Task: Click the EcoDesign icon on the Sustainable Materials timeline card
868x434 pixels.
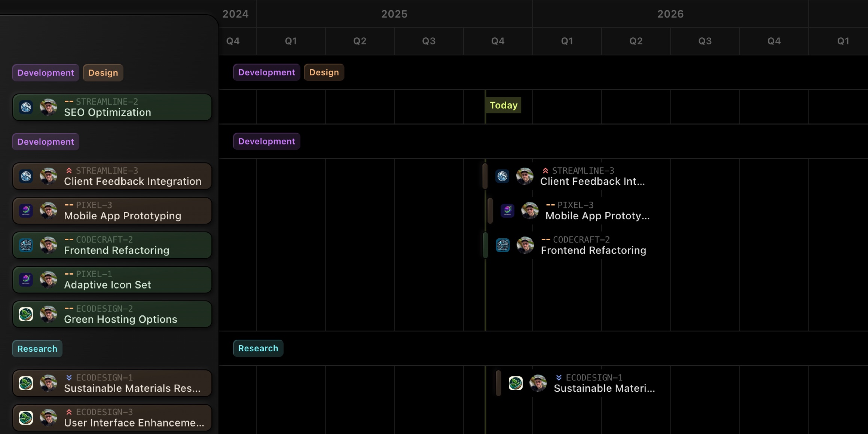Action: pyautogui.click(x=516, y=383)
